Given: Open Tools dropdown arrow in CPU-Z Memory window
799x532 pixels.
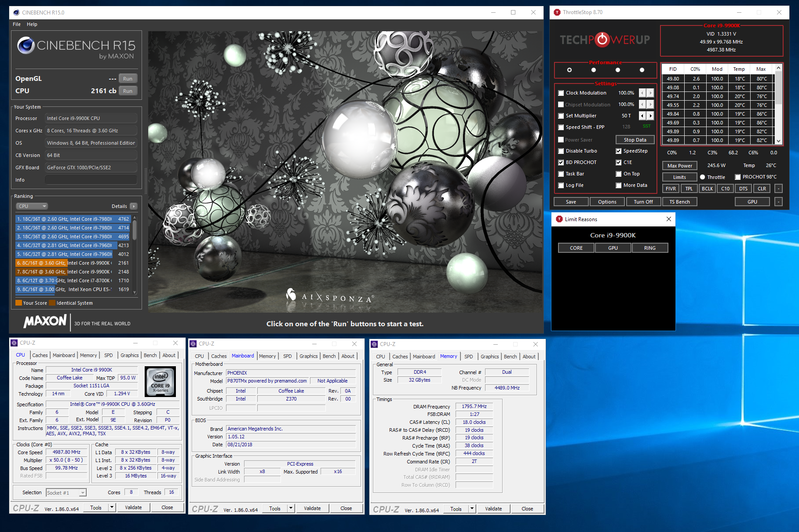Looking at the screenshot, I should 472,509.
